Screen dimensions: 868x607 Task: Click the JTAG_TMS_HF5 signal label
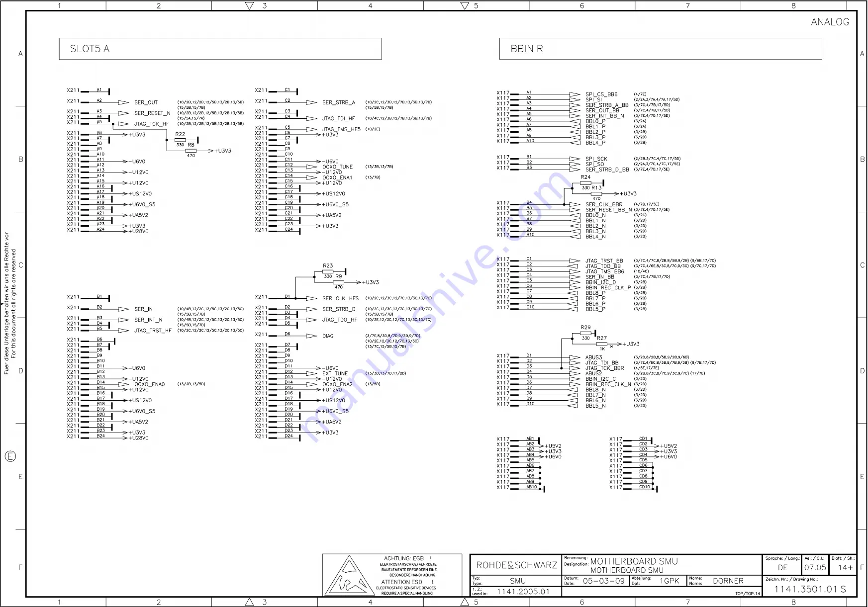coord(341,129)
